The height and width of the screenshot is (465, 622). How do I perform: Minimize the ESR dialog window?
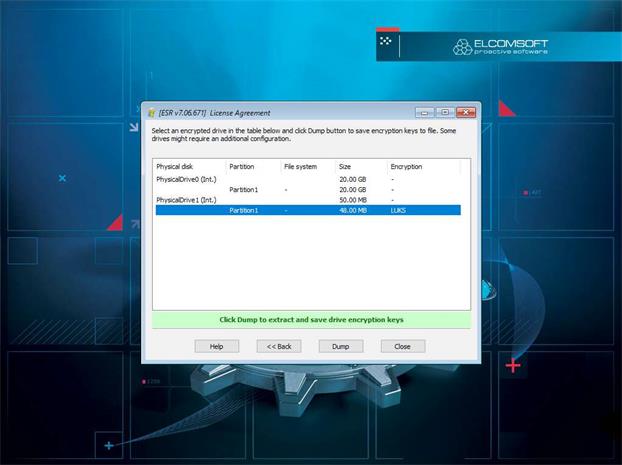(x=424, y=112)
